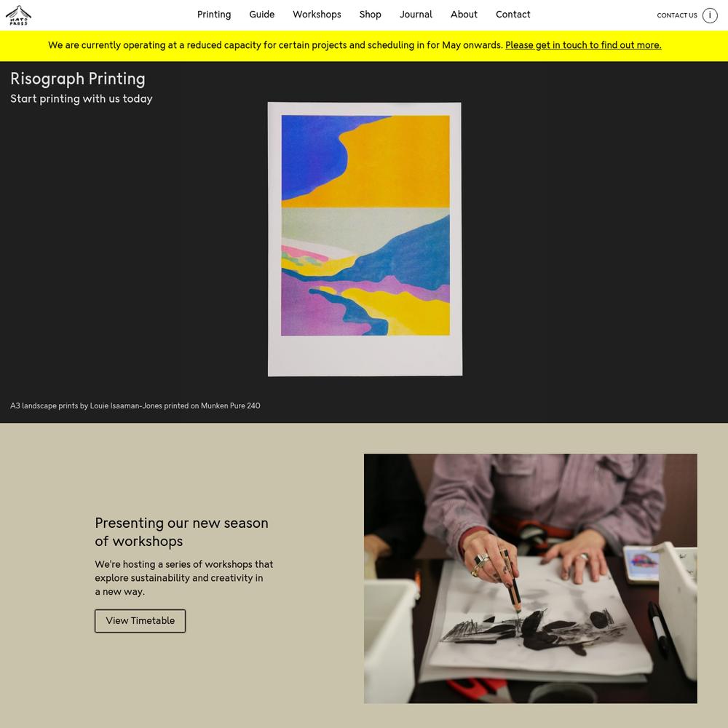The height and width of the screenshot is (728, 728).
Task: Click the workshops description paragraph
Action: click(x=184, y=577)
